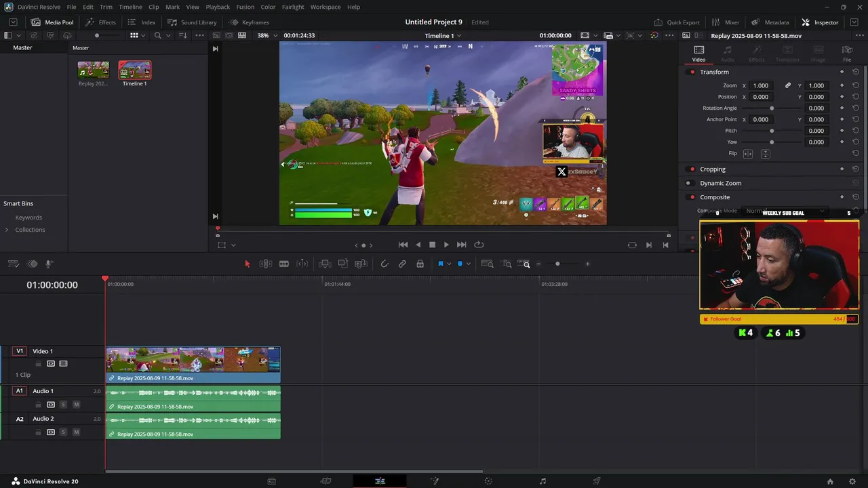Open the Effects panel
Viewport: 868px width, 488px height.
tap(100, 22)
